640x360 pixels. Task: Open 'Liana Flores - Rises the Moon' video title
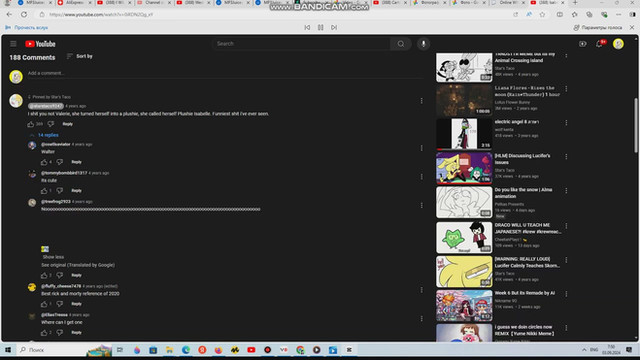click(527, 91)
